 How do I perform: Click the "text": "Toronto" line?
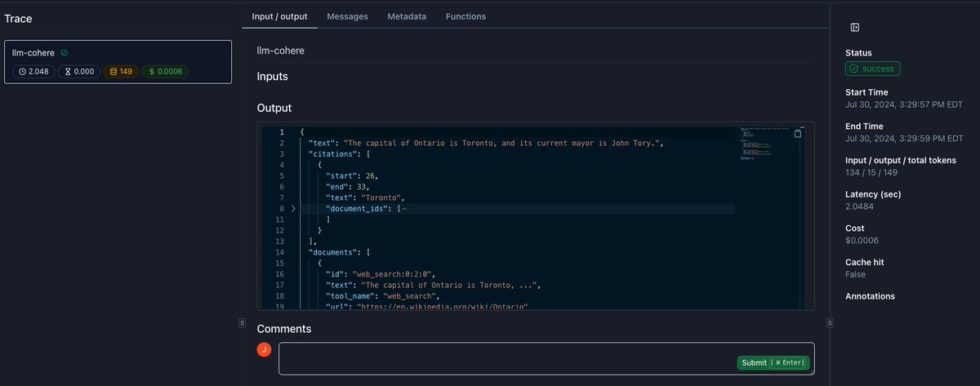(x=365, y=197)
